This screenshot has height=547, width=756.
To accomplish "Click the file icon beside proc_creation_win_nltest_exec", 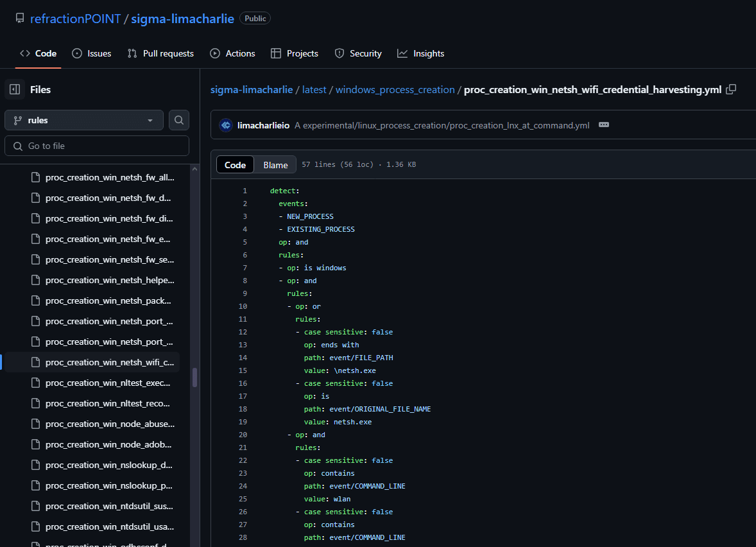I will tap(35, 382).
